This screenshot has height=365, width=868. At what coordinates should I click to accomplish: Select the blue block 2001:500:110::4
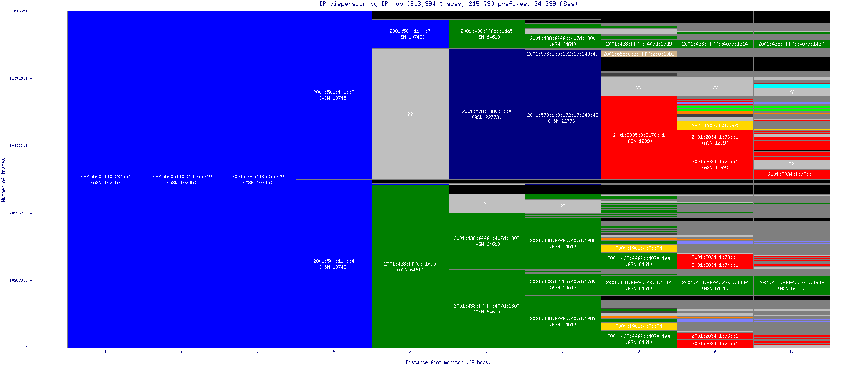point(334,264)
